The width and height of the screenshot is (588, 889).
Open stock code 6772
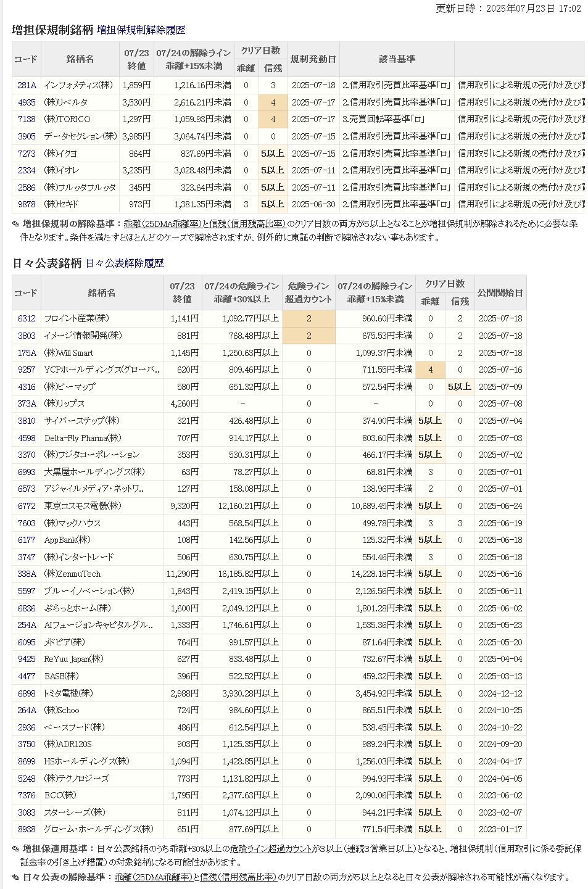click(27, 506)
